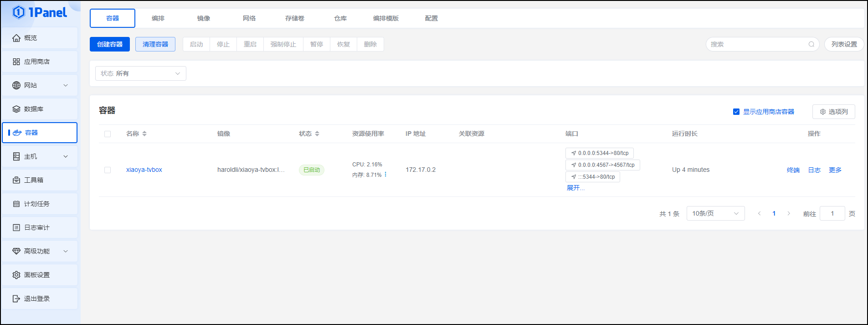Click the 删除 toolbar button
The width and height of the screenshot is (868, 325).
370,44
